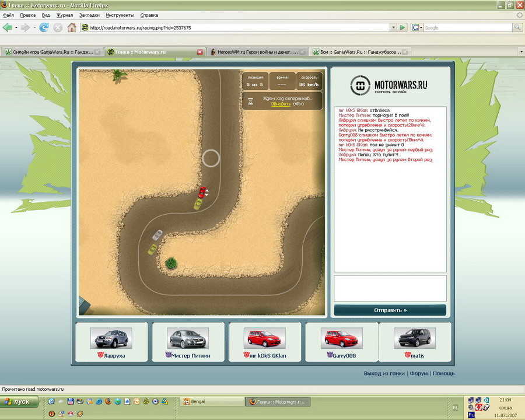
Task: Switch to the Онлайн игра GanjaWars.Ru tab
Action: click(52, 52)
